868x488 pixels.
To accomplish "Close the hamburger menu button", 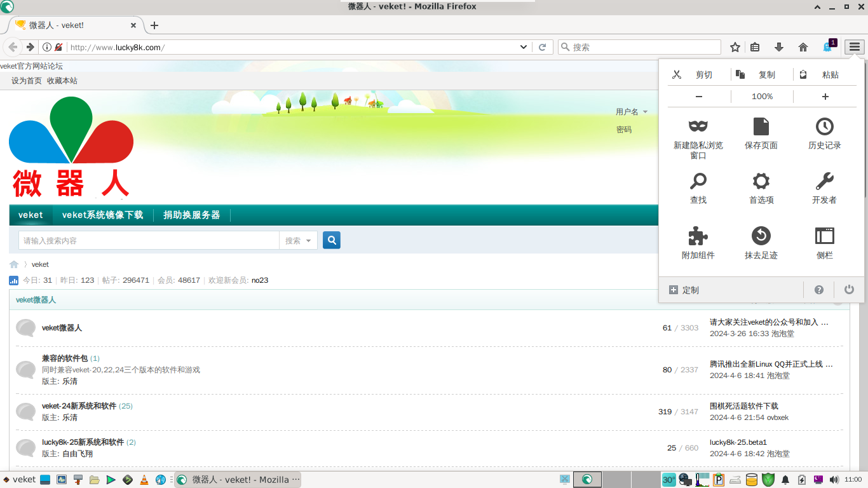I will point(855,47).
